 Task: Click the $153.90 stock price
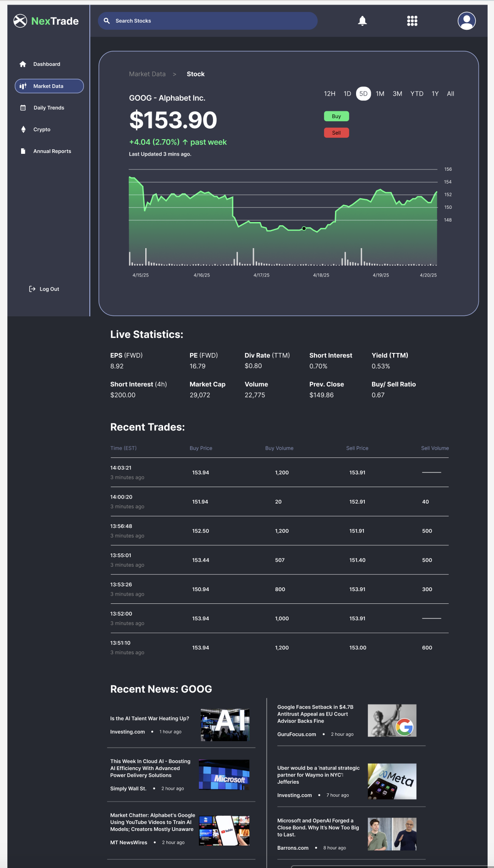tap(173, 120)
